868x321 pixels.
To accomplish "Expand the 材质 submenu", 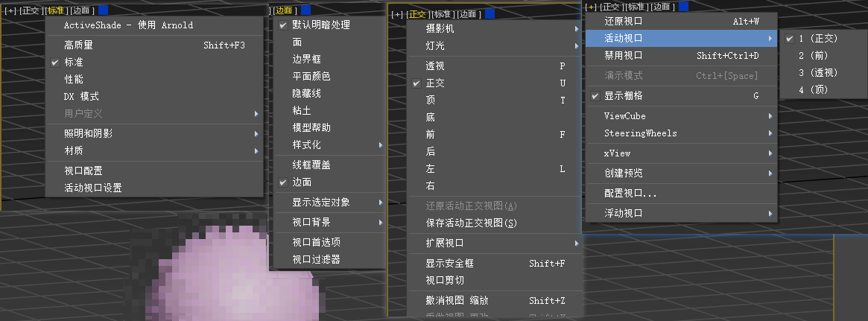I will pos(154,150).
